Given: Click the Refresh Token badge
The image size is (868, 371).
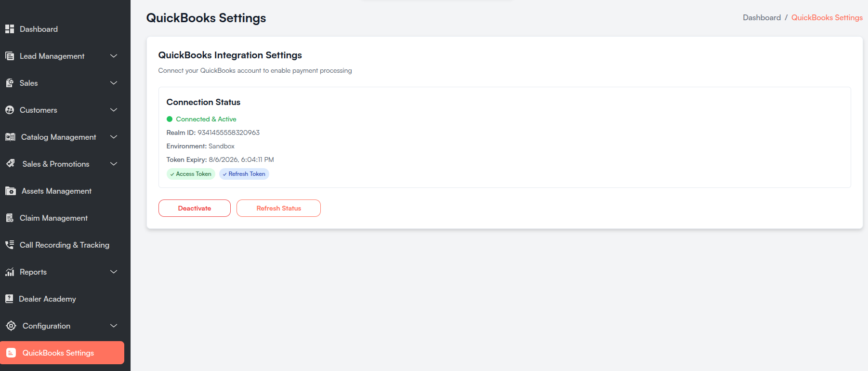Looking at the screenshot, I should coord(244,174).
